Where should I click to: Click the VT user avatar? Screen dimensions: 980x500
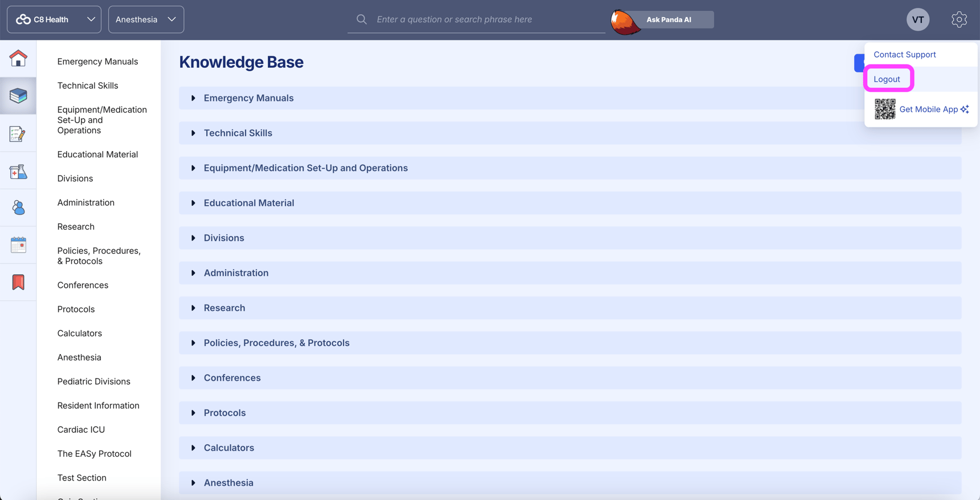point(917,19)
